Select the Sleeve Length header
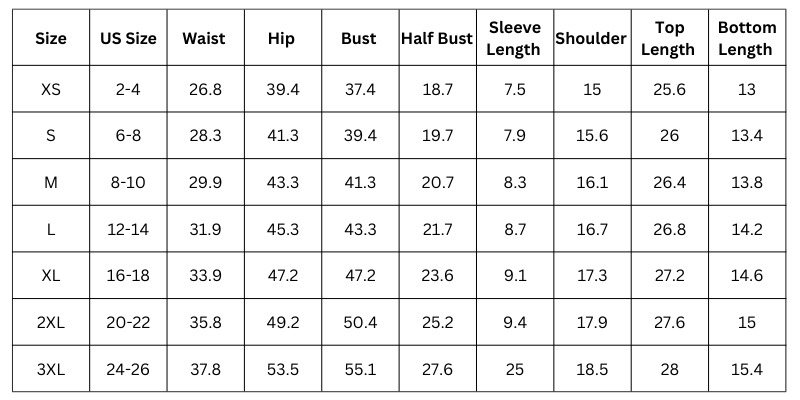This screenshot has height=400, width=800. 514,38
